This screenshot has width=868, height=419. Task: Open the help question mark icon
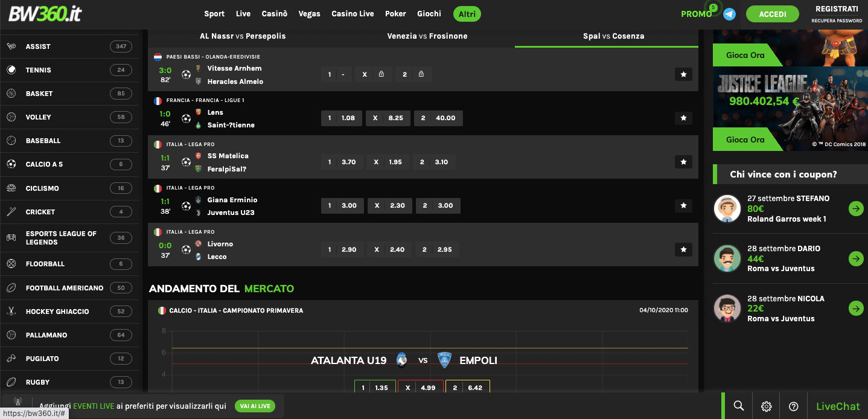(x=794, y=406)
